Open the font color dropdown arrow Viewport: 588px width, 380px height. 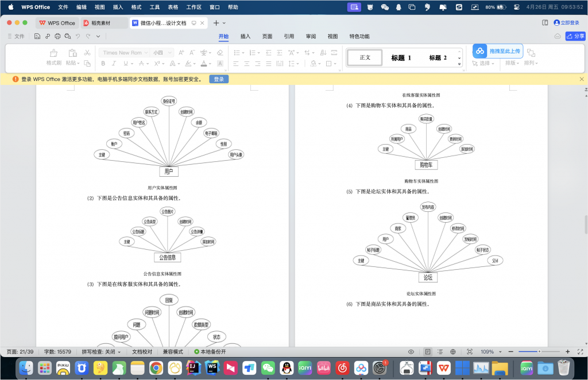pyautogui.click(x=209, y=63)
